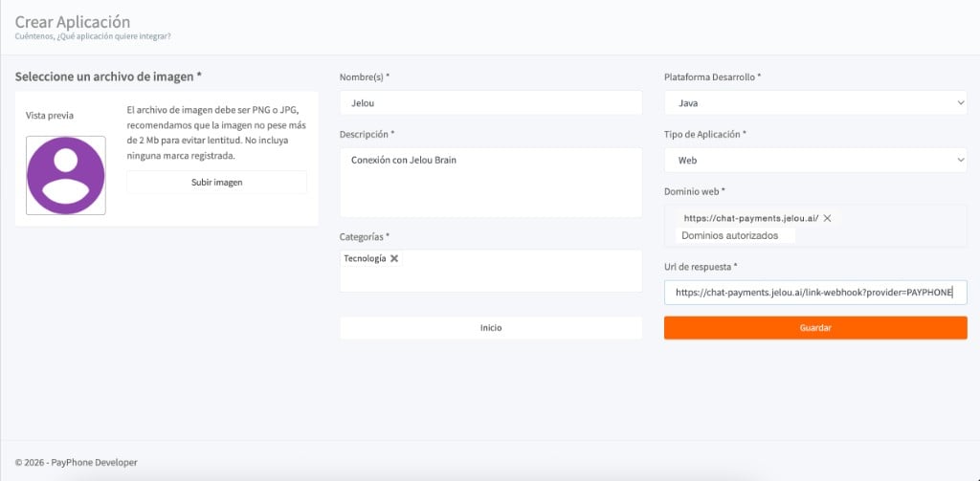
Task: Click the purple avatar preview image
Action: [x=66, y=176]
